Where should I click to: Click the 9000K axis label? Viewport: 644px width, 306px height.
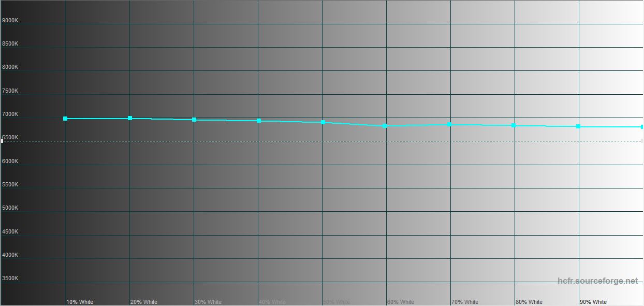pyautogui.click(x=10, y=20)
